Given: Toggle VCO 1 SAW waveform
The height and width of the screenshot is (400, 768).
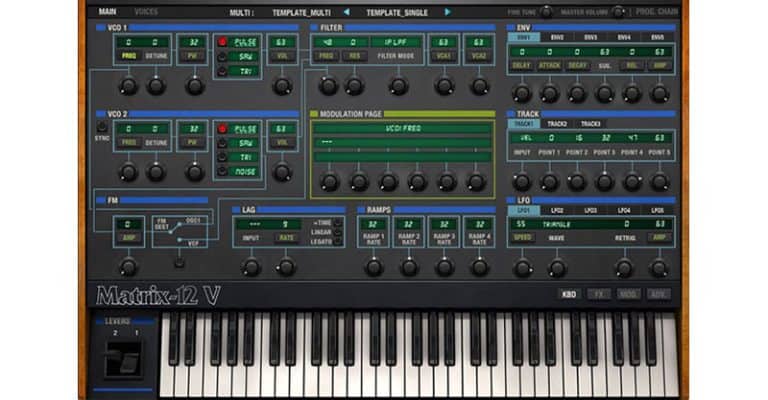Looking at the screenshot, I should pyautogui.click(x=222, y=57).
